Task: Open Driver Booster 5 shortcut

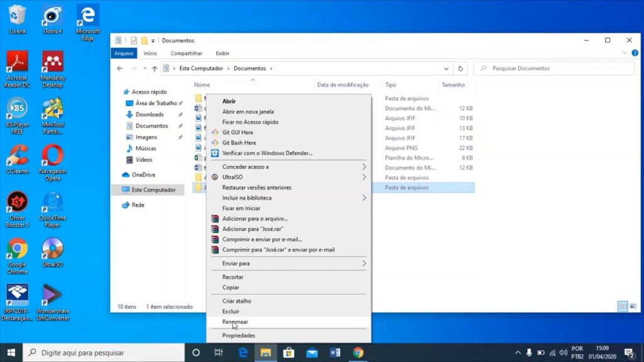Action: click(17, 209)
